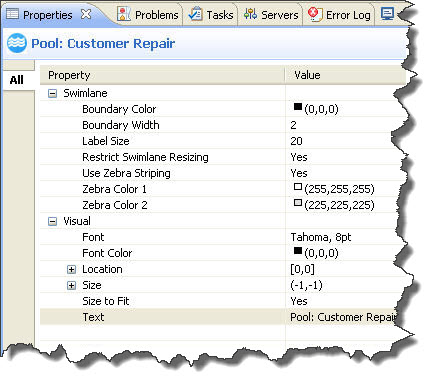Click the Properties view table icon
Viewport: 426px width, 377px height.
(x=13, y=14)
